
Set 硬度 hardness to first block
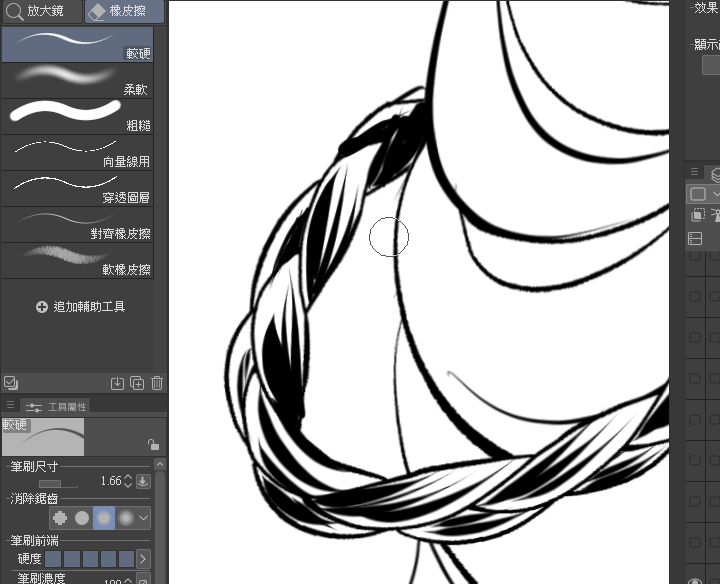coord(53,559)
